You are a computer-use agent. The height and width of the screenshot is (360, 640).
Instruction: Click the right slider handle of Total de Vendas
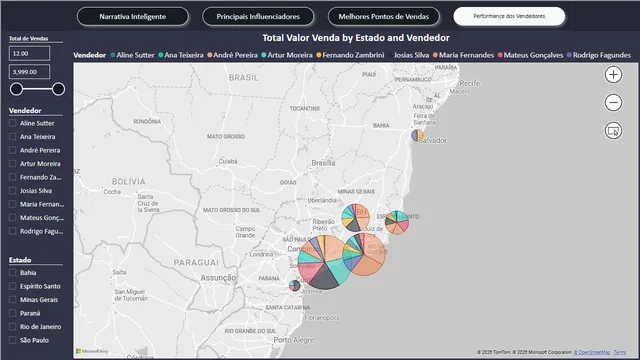click(58, 89)
